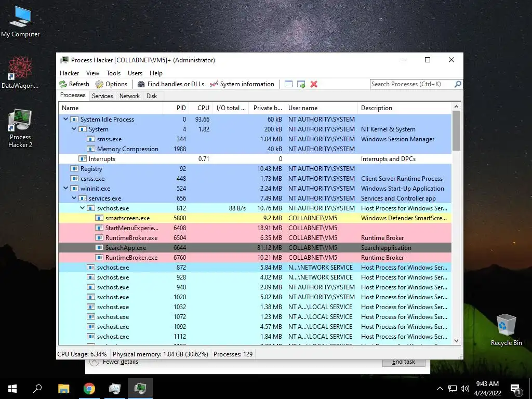
Task: Open the View menu
Action: click(x=92, y=73)
